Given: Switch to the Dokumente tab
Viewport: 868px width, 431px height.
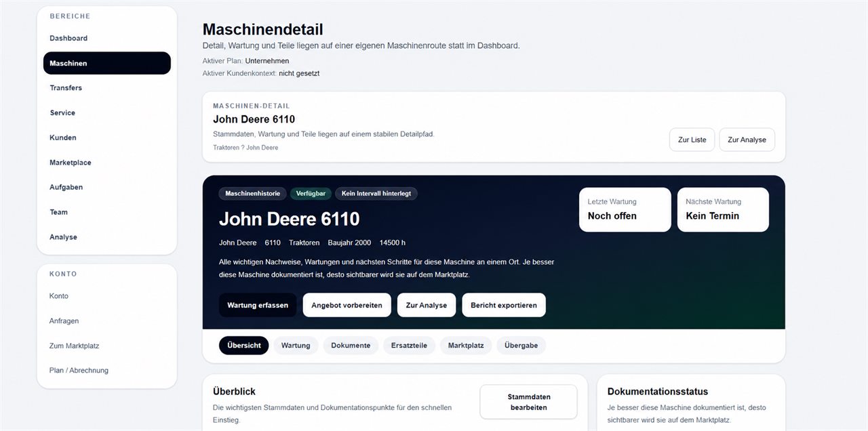Looking at the screenshot, I should [351, 346].
